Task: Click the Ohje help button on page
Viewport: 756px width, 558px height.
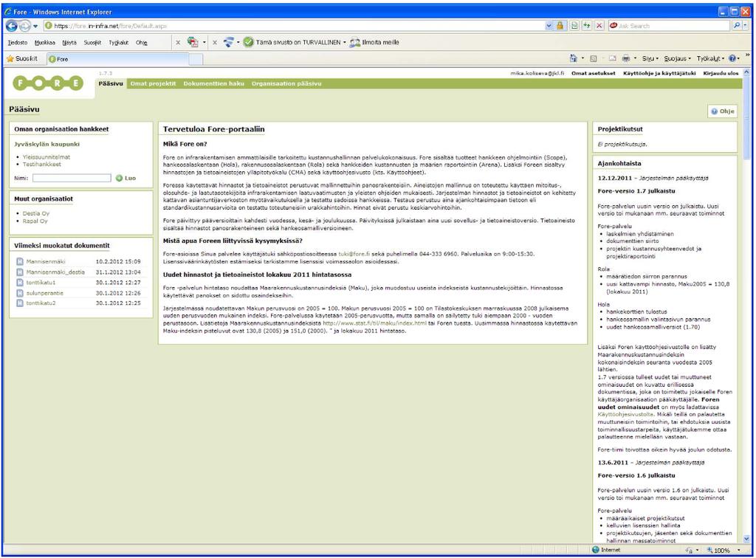Action: point(722,111)
